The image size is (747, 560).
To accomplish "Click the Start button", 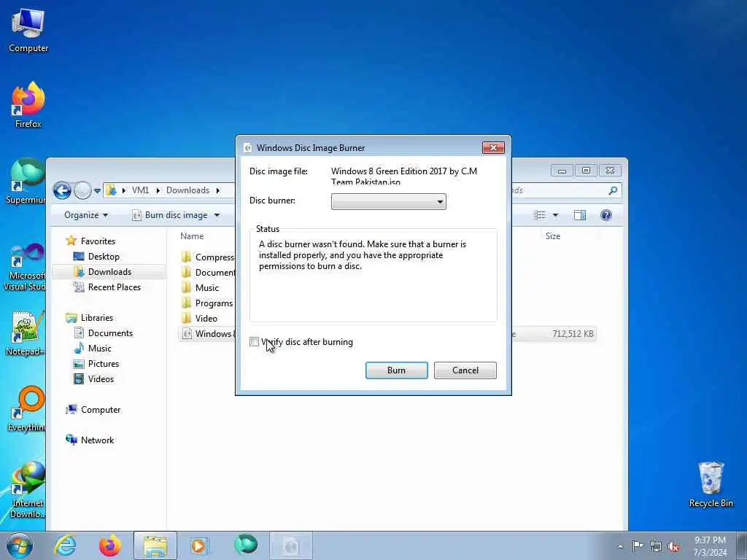I will tap(20, 545).
